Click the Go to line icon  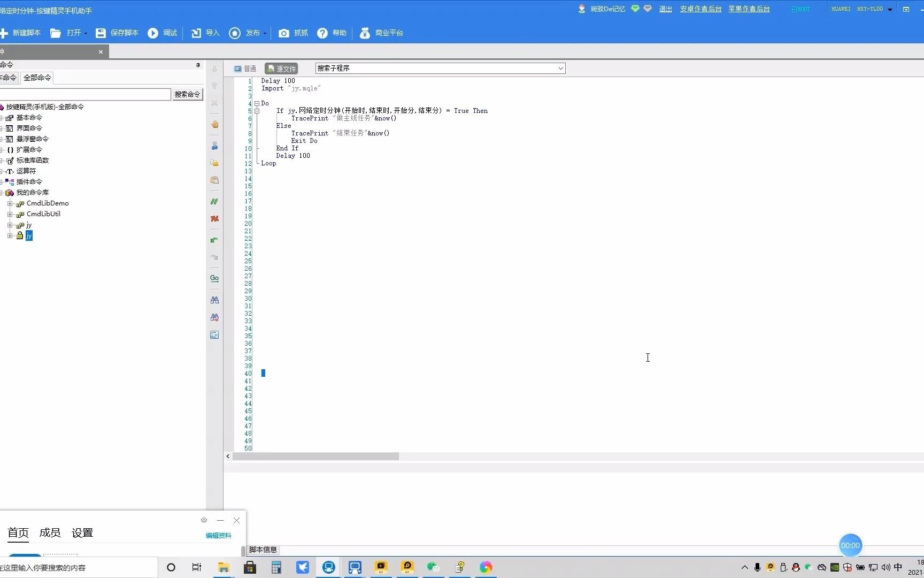point(214,278)
